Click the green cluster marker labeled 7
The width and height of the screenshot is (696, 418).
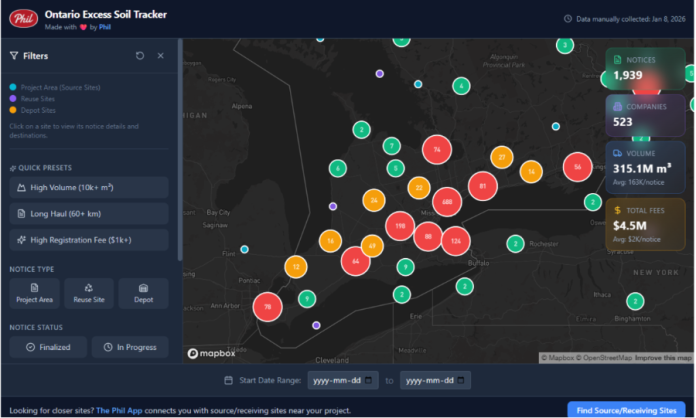point(392,146)
